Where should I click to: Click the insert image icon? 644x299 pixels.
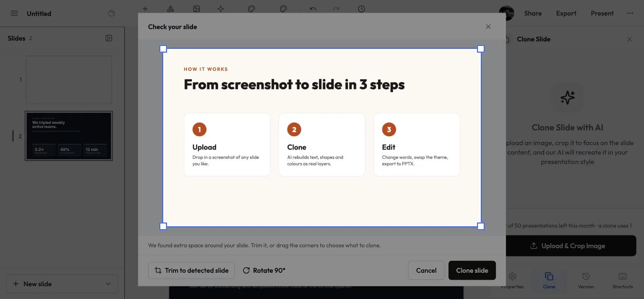point(196,9)
